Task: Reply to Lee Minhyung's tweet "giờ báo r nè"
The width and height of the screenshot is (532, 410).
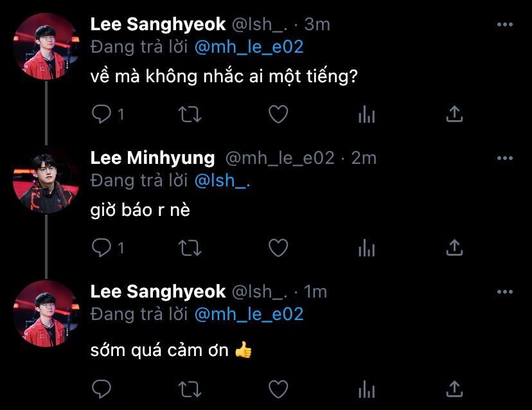Action: [102, 247]
